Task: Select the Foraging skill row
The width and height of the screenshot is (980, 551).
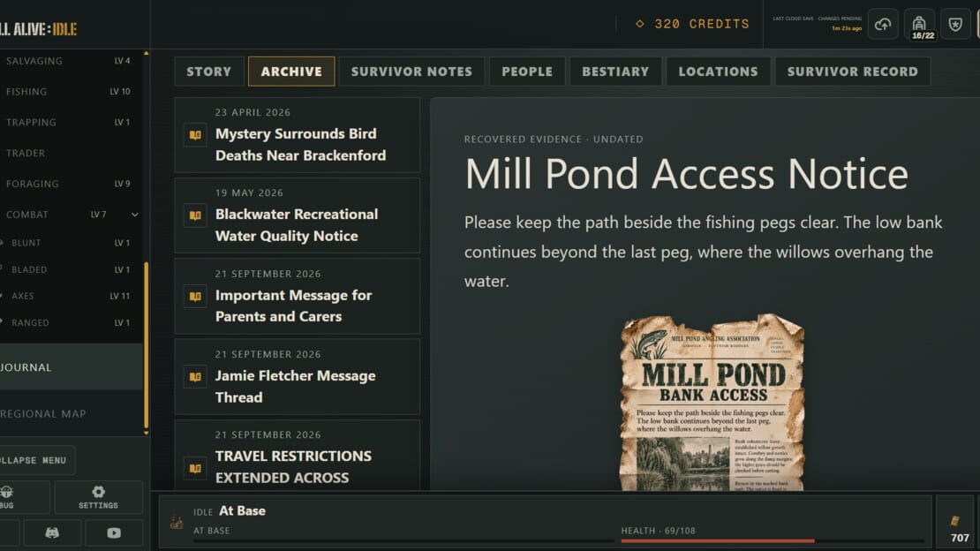Action: coord(72,184)
